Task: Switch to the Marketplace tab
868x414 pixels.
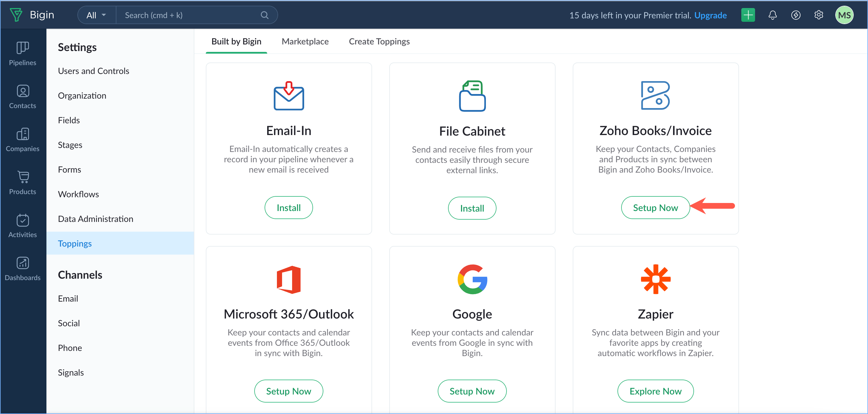Action: tap(305, 42)
